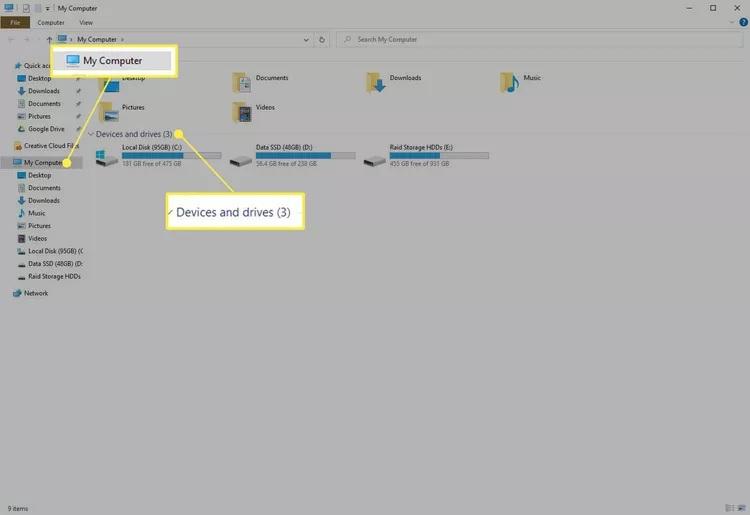Select Google Drive under Quick access
The height and width of the screenshot is (515, 750).
pos(45,128)
